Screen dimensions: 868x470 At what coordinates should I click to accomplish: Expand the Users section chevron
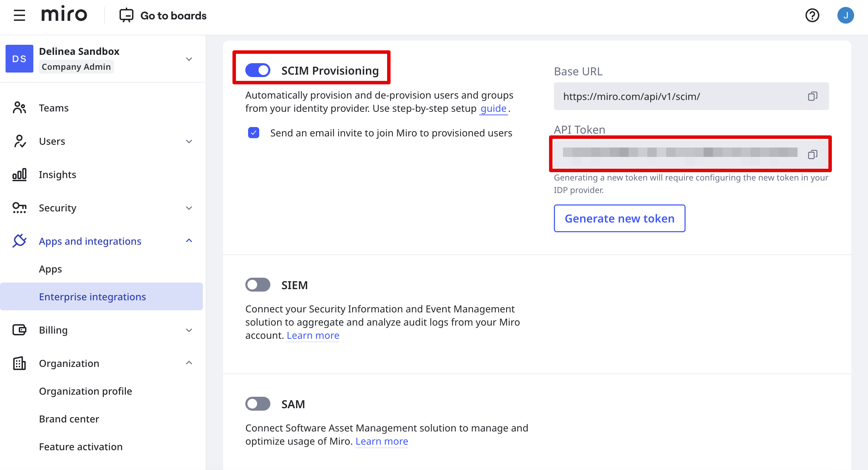[x=189, y=141]
